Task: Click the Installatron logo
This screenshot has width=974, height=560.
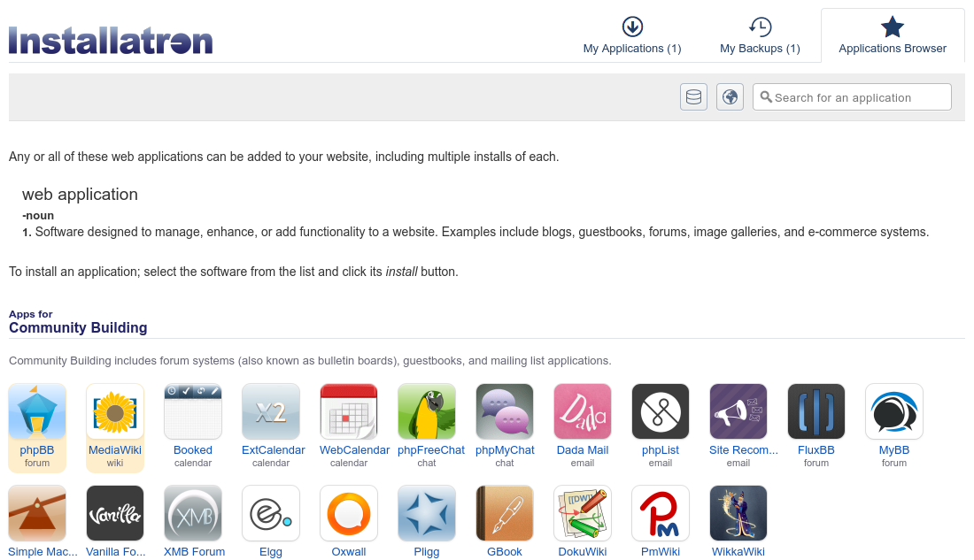Action: 111,41
